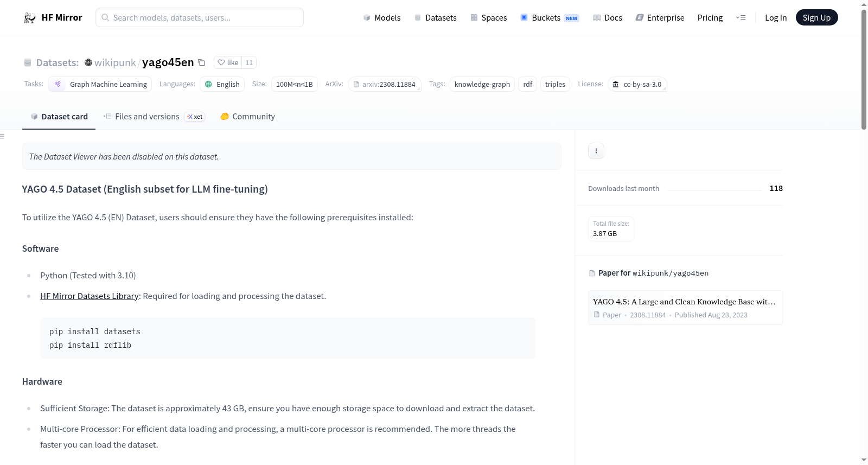This screenshot has width=868, height=465.
Task: Go to Pricing page
Action: [x=710, y=18]
